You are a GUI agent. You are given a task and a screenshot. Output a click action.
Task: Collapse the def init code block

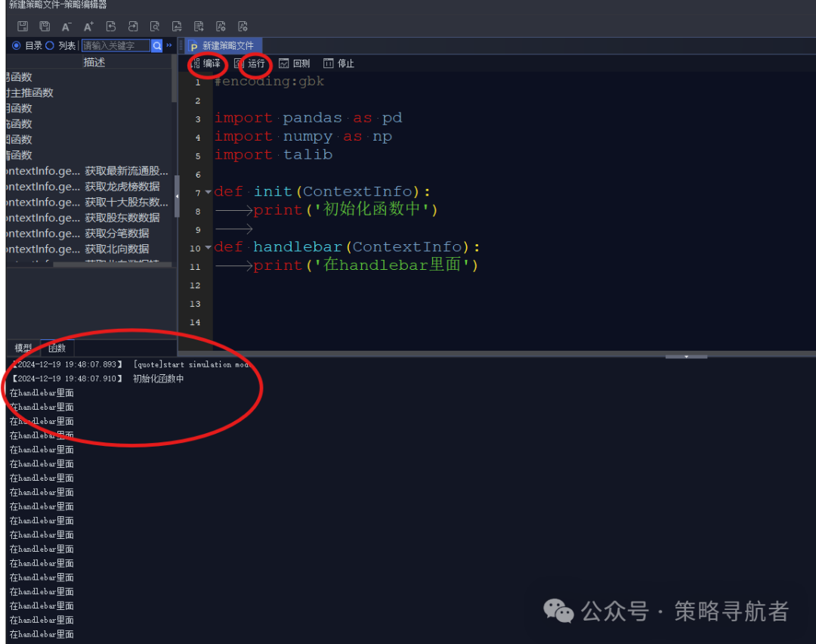[209, 192]
